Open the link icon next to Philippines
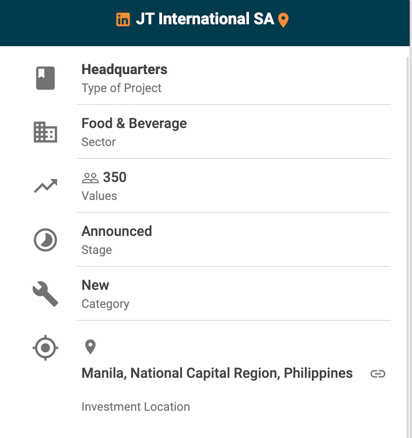 378,374
